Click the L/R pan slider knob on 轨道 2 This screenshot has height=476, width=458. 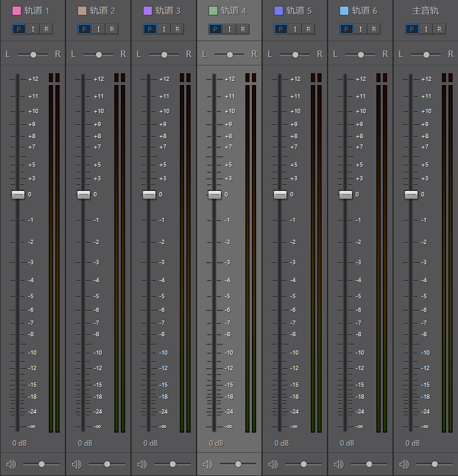tap(99, 54)
